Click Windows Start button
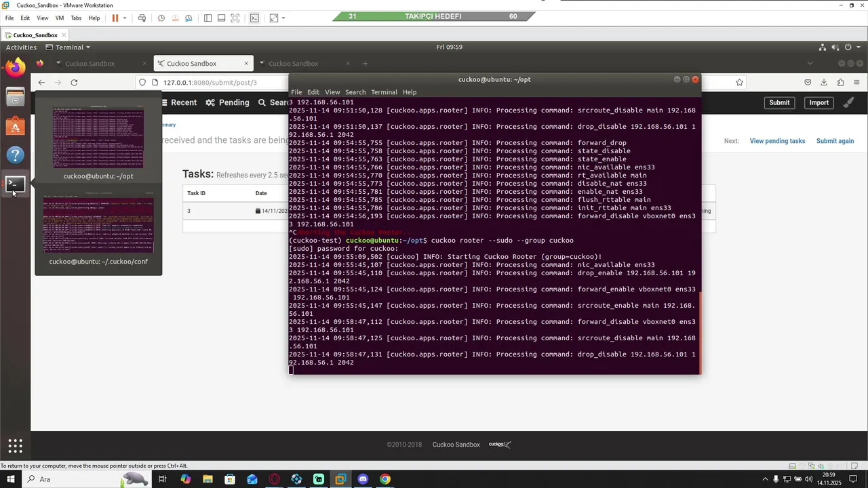Viewport: 868px width, 488px height. pos(10,479)
